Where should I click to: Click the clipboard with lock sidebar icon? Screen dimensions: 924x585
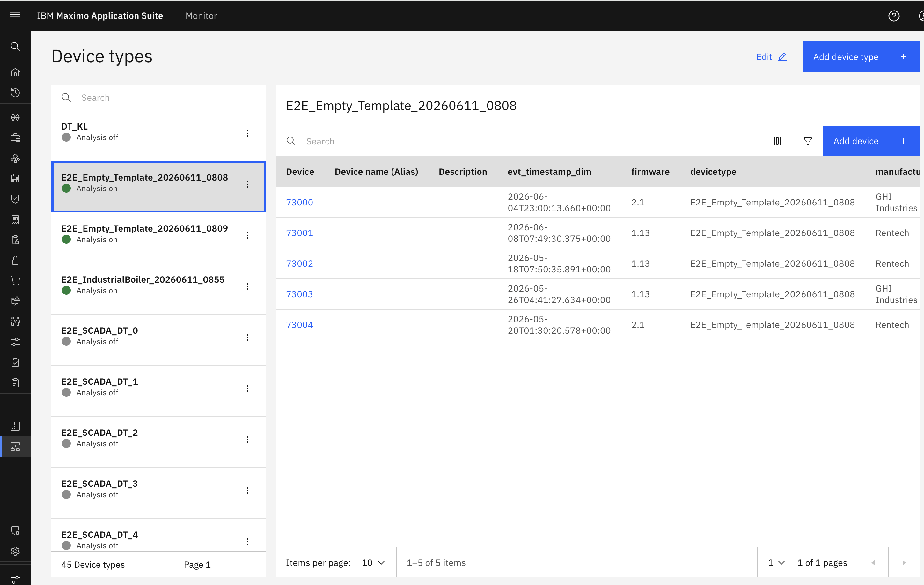point(15,240)
